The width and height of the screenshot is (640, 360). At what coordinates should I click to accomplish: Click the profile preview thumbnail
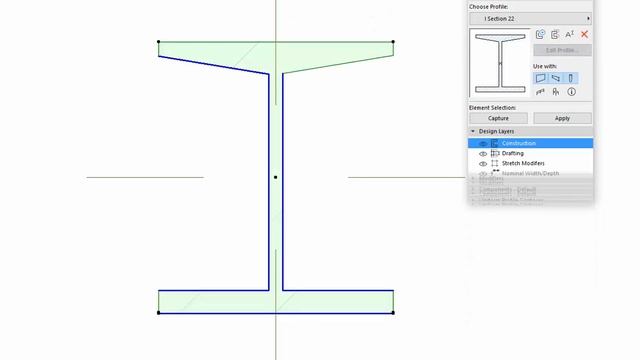(500, 63)
